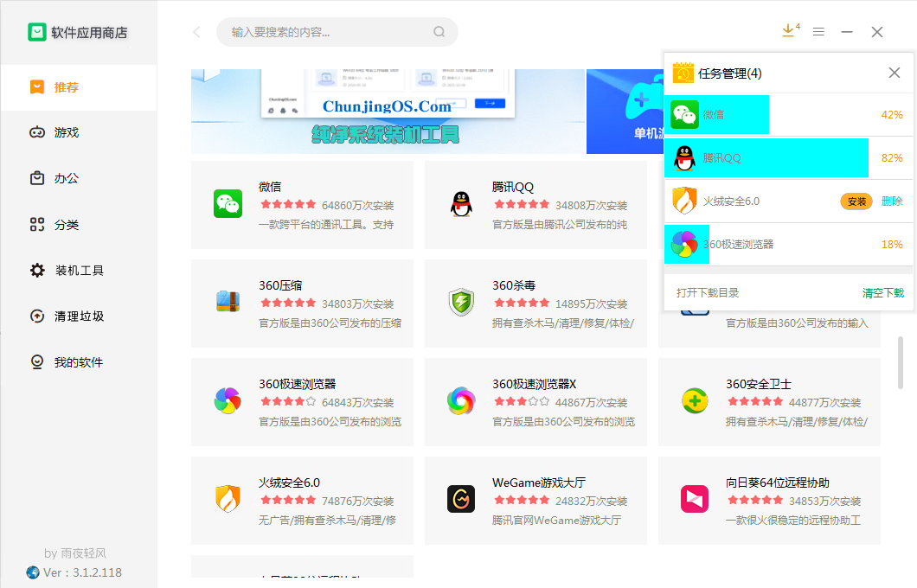The image size is (917, 588).
Task: Click 360极速浏览器 icon in task list
Action: pyautogui.click(x=684, y=245)
